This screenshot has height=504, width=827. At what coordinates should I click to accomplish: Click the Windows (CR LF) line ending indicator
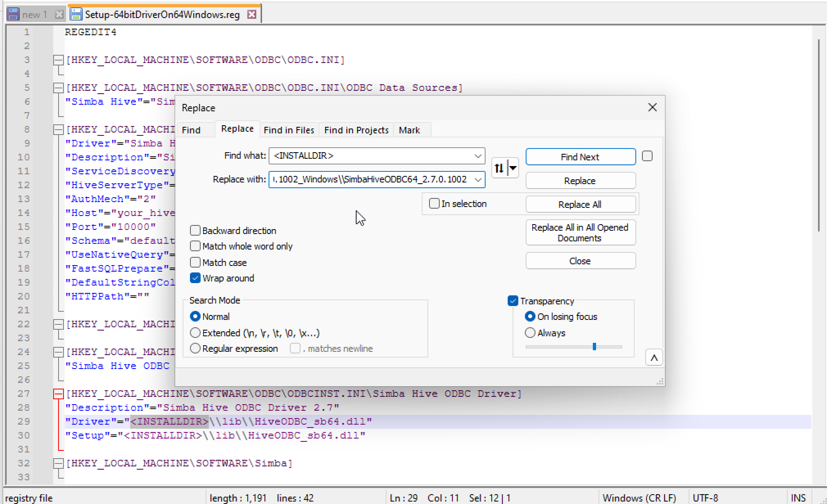pos(639,498)
